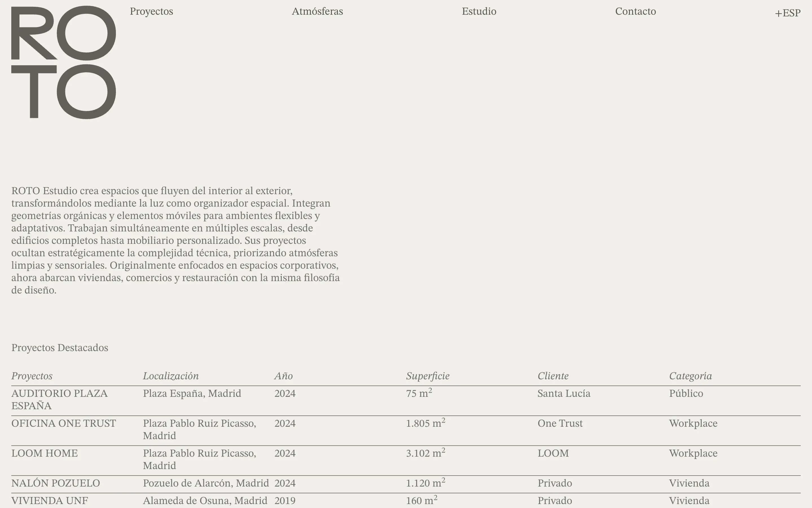Click the Localización column header
The width and height of the screenshot is (812, 508).
pos(171,376)
